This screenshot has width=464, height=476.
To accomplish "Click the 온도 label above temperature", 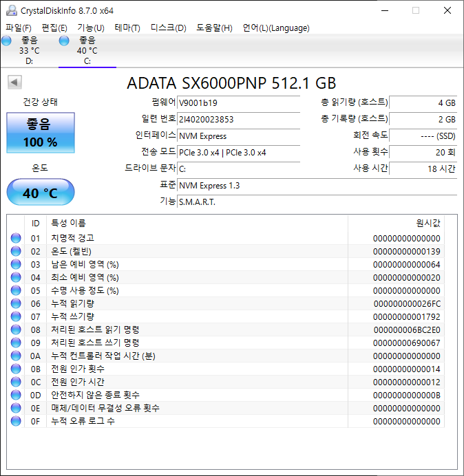I will pos(40,168).
